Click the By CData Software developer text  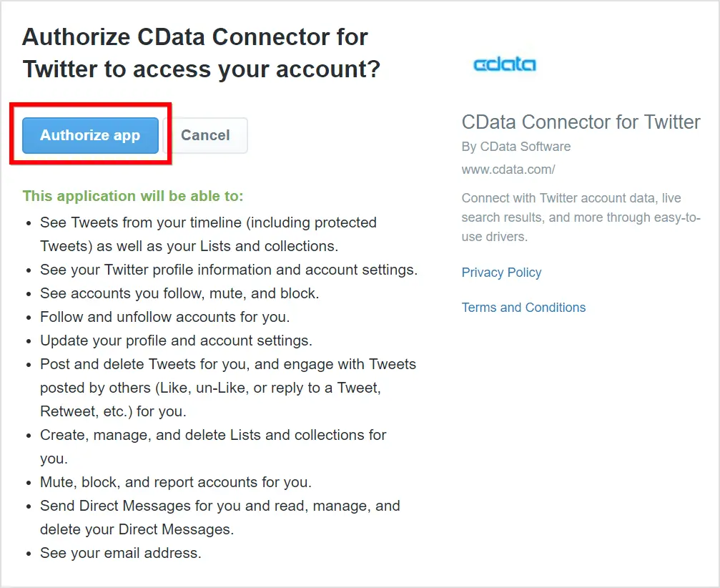(516, 147)
